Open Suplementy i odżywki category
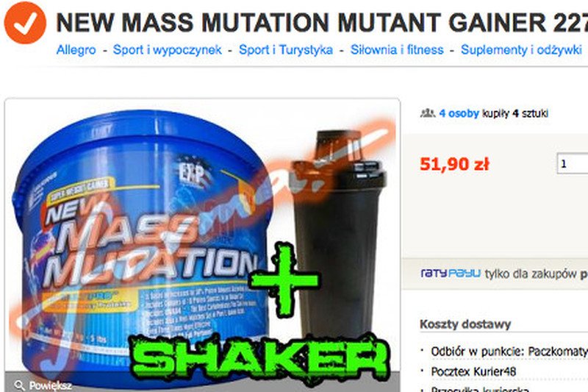The image size is (588, 392). [521, 50]
